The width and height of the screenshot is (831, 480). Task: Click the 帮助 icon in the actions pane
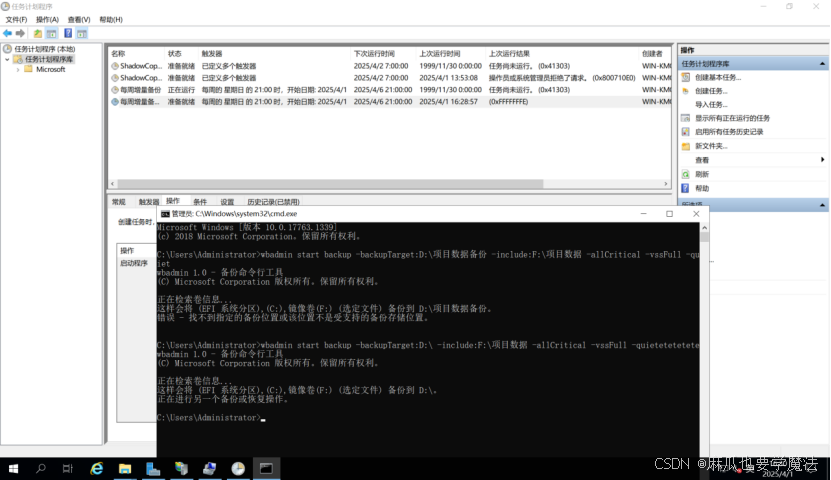click(x=685, y=188)
